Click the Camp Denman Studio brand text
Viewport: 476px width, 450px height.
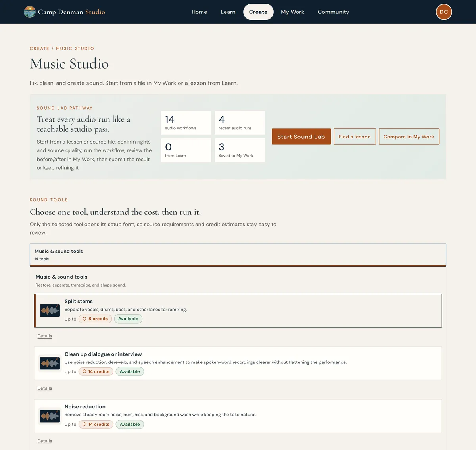(71, 12)
